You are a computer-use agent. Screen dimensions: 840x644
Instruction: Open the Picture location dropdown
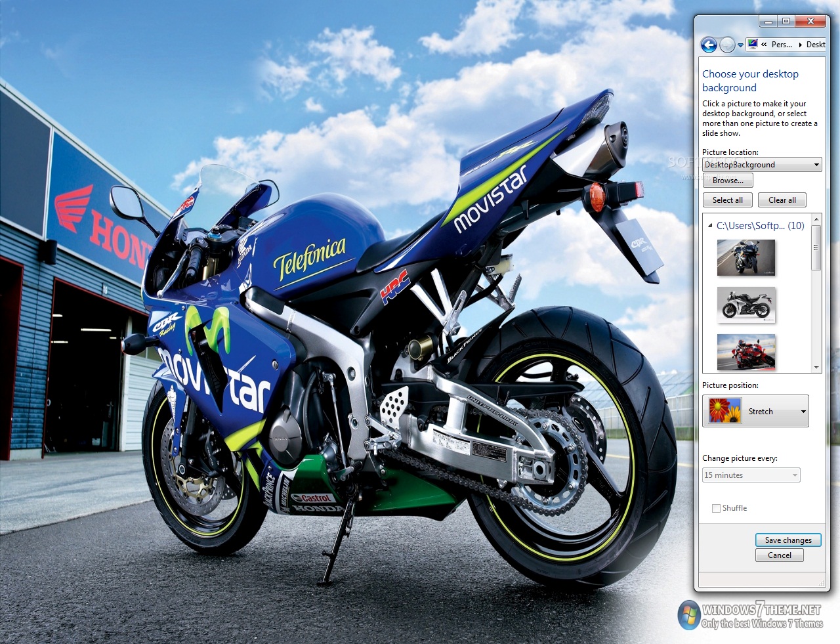pyautogui.click(x=762, y=165)
